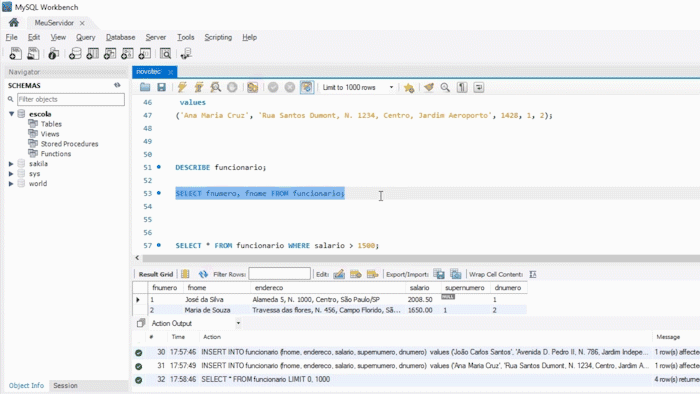This screenshot has height=394, width=700.
Task: Toggle Result Grid view icon
Action: click(x=185, y=274)
